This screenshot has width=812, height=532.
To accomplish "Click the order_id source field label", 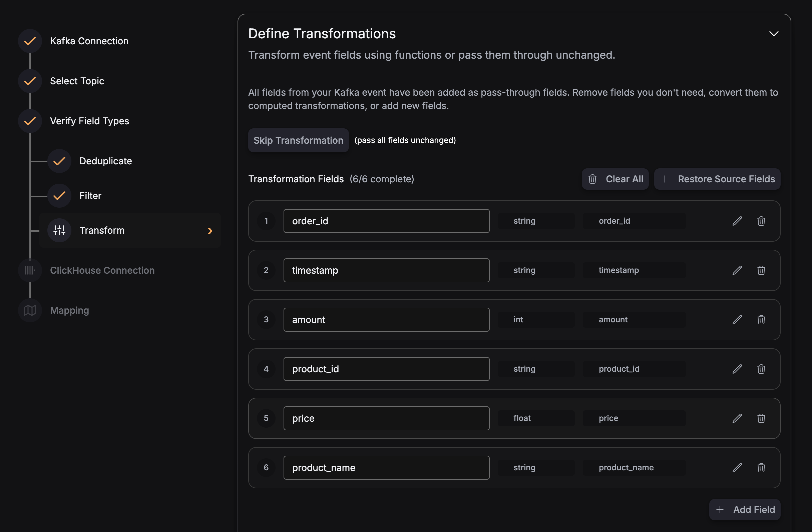I will click(634, 221).
